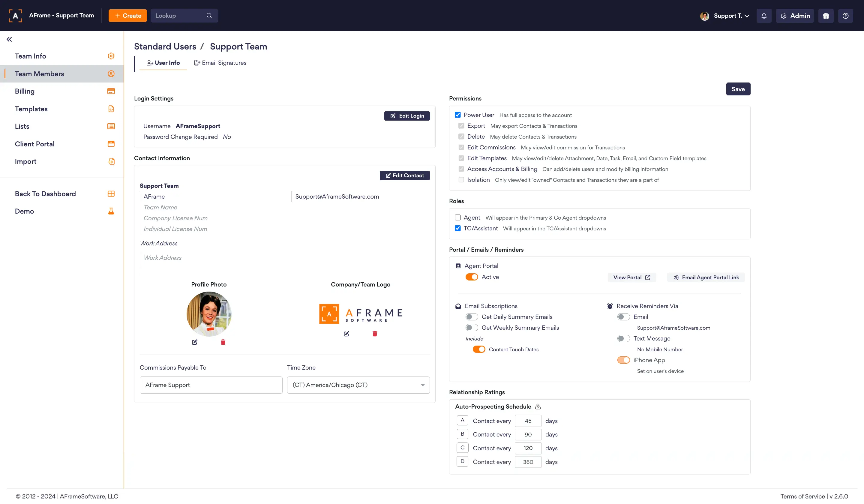
Task: Open the orange Create button menu
Action: coord(127,16)
